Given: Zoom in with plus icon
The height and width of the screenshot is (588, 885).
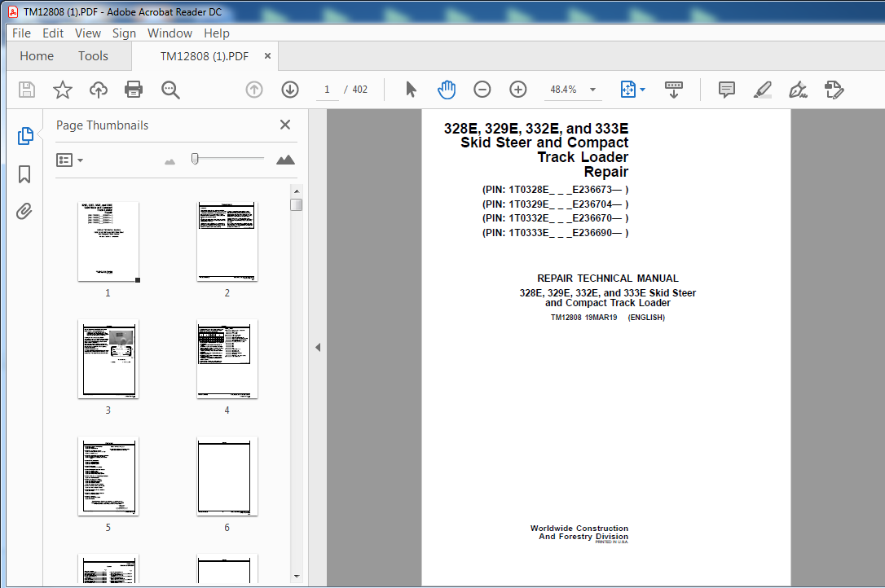Looking at the screenshot, I should point(517,90).
